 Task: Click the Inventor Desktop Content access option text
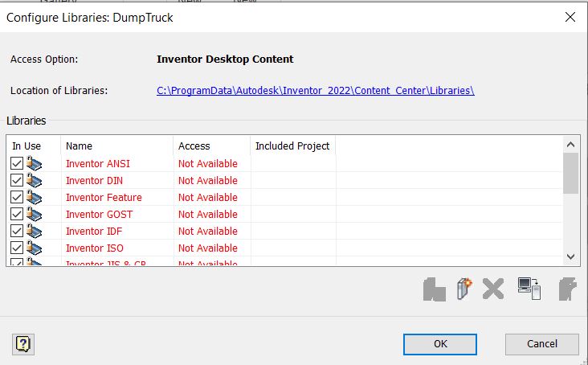[x=225, y=59]
